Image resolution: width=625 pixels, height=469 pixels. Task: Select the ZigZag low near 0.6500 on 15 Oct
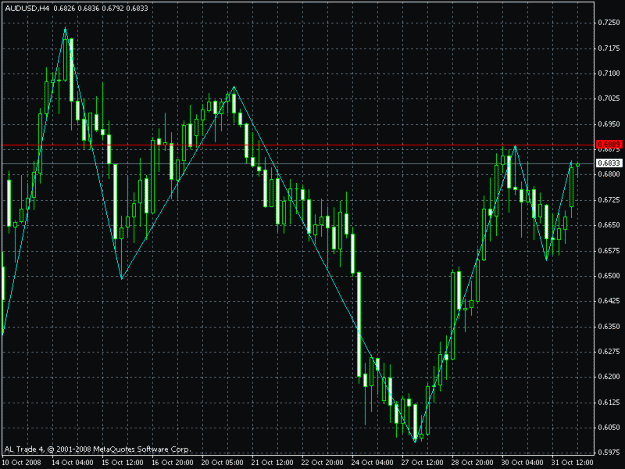tap(122, 279)
